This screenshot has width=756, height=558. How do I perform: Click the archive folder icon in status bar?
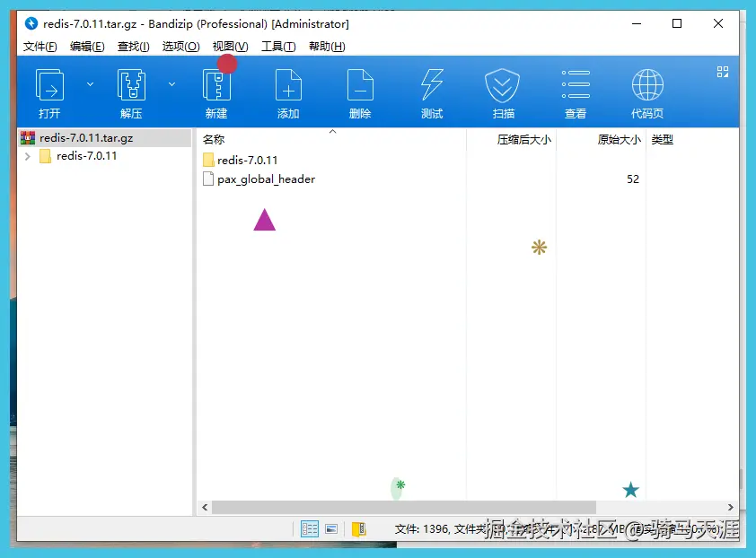coord(359,529)
